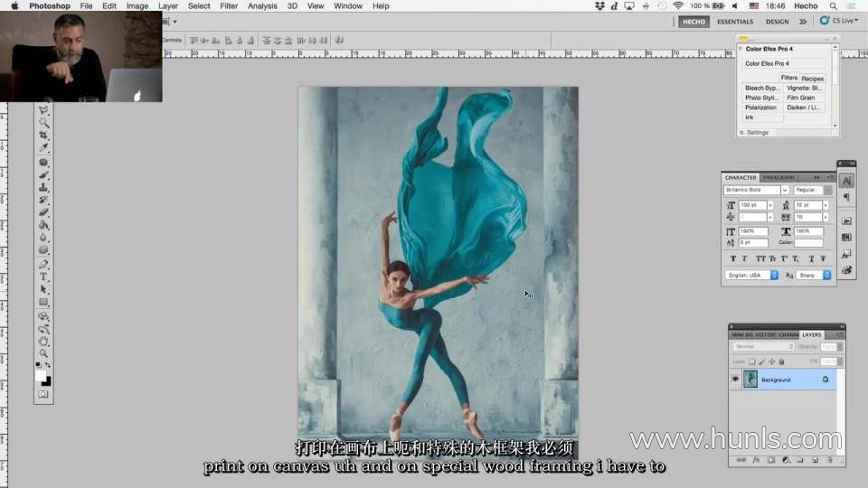Click the layer style fx icon
This screenshot has width=868, height=488.
pos(756,460)
